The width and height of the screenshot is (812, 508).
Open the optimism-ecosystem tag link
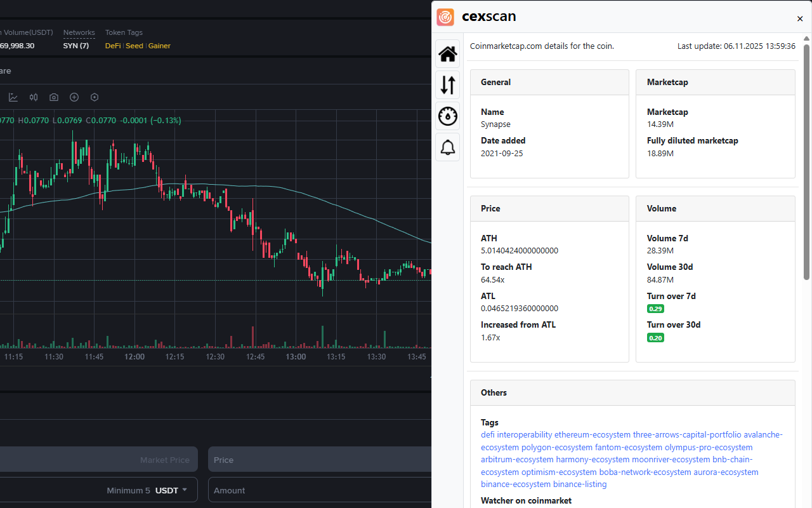pyautogui.click(x=559, y=472)
